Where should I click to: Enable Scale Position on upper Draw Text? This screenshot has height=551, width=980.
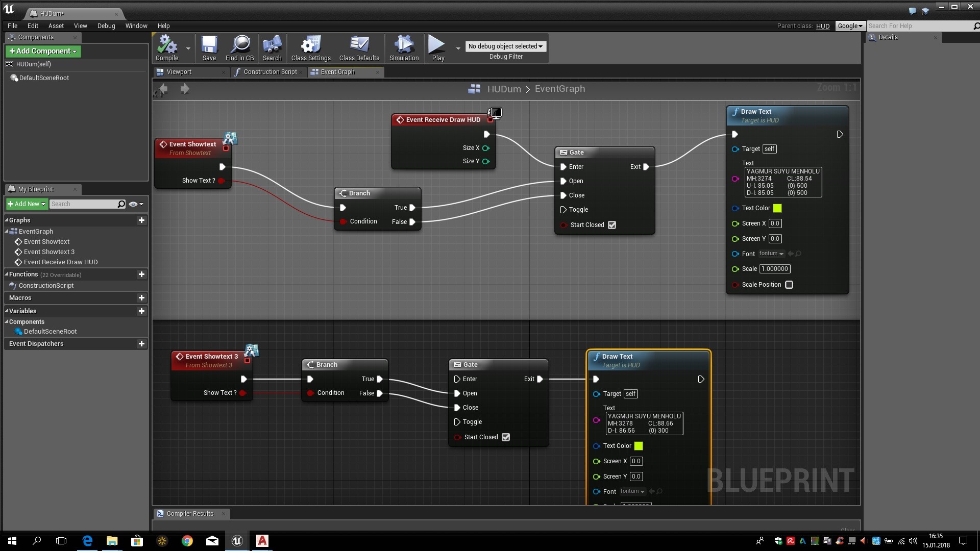pyautogui.click(x=789, y=285)
